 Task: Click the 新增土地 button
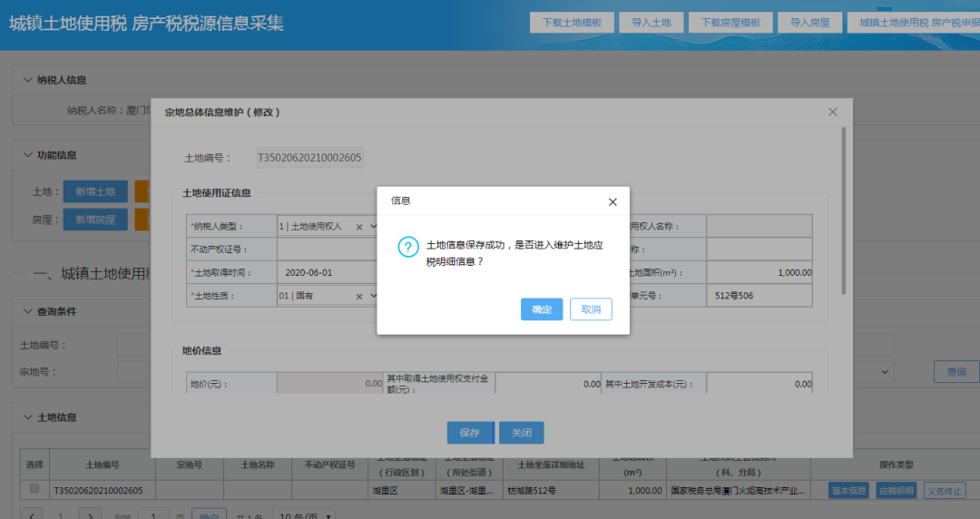[95, 191]
